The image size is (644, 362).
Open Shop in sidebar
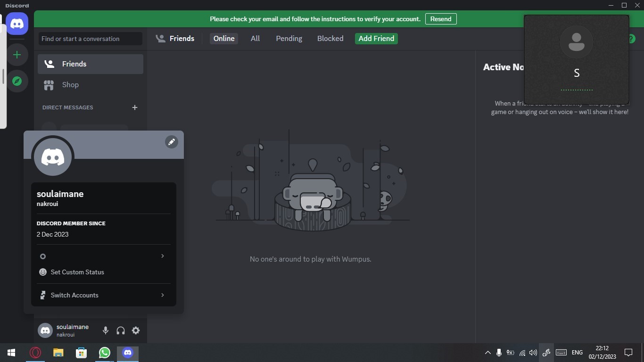(91, 85)
